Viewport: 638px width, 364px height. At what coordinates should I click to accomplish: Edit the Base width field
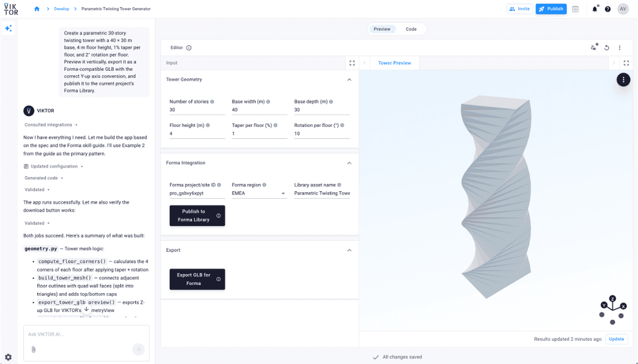coord(259,110)
